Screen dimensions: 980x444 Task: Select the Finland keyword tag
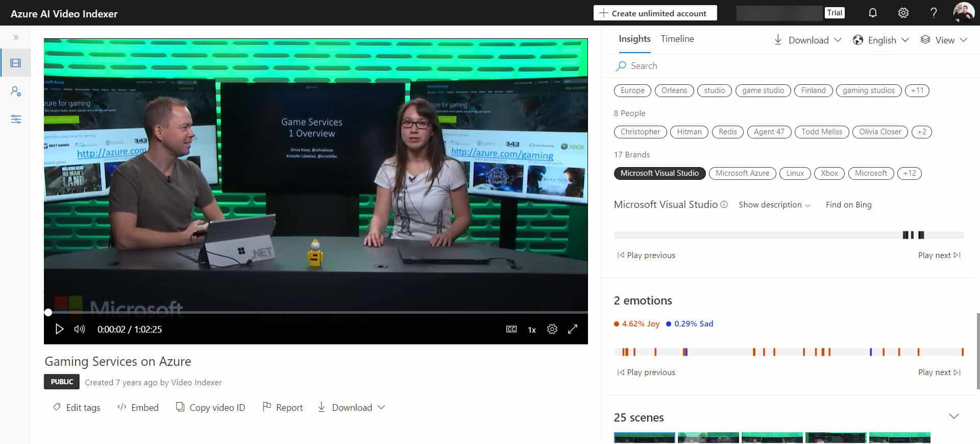[814, 90]
